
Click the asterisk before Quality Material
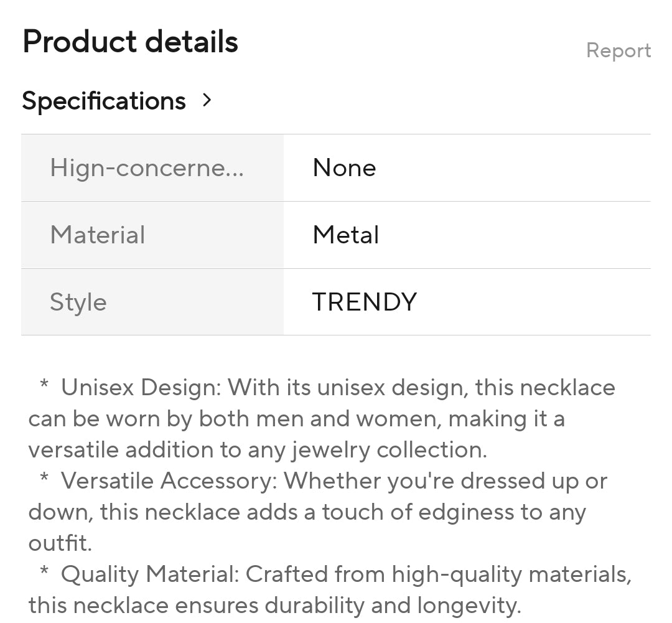pyautogui.click(x=44, y=571)
